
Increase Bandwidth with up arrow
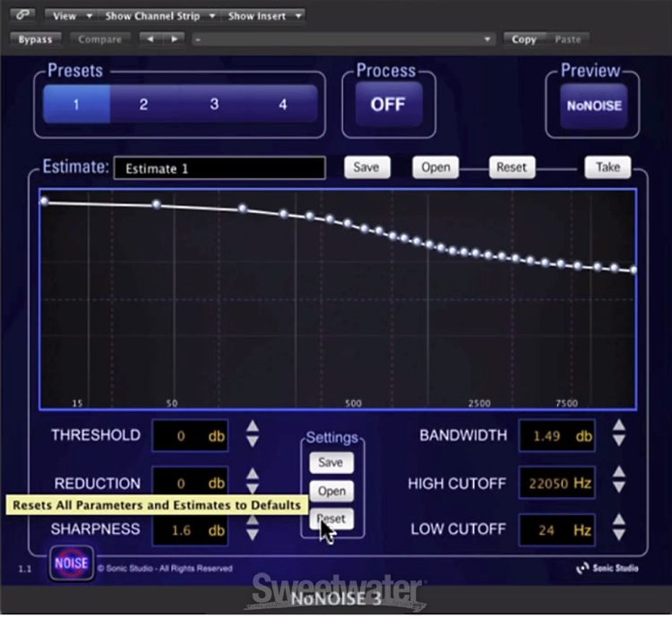[618, 425]
